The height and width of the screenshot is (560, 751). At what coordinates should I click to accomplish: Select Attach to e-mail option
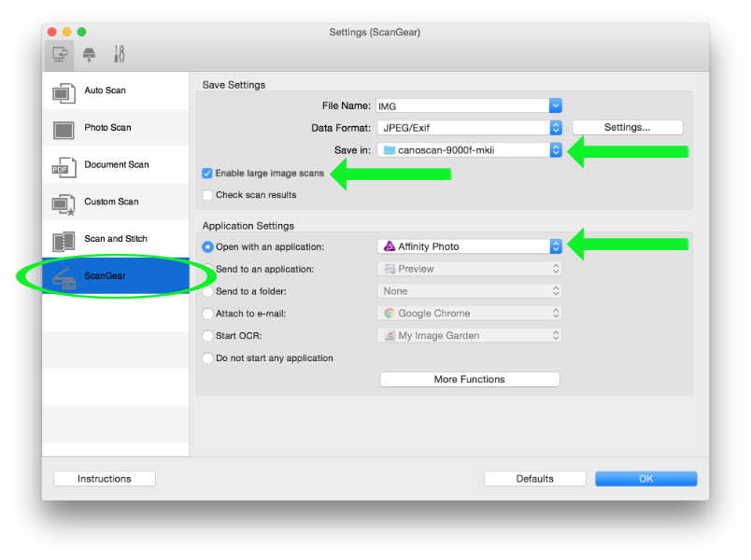point(207,314)
